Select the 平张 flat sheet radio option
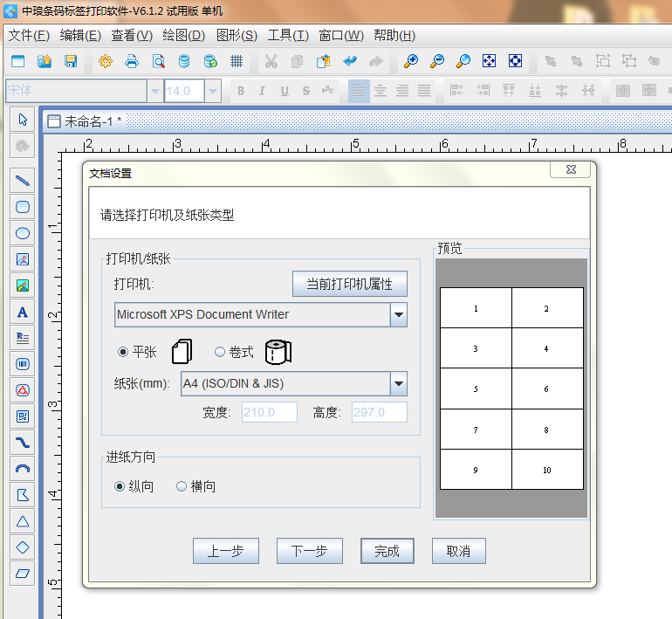This screenshot has width=672, height=619. click(x=123, y=352)
